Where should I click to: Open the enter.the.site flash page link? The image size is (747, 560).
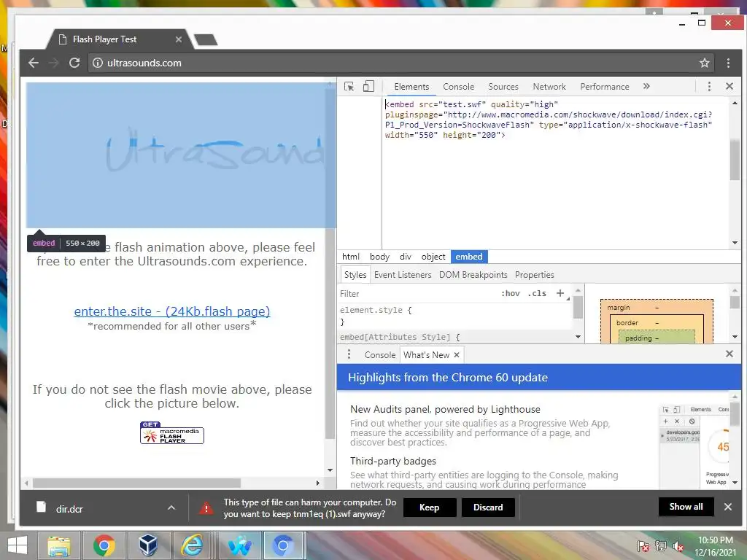(x=172, y=311)
